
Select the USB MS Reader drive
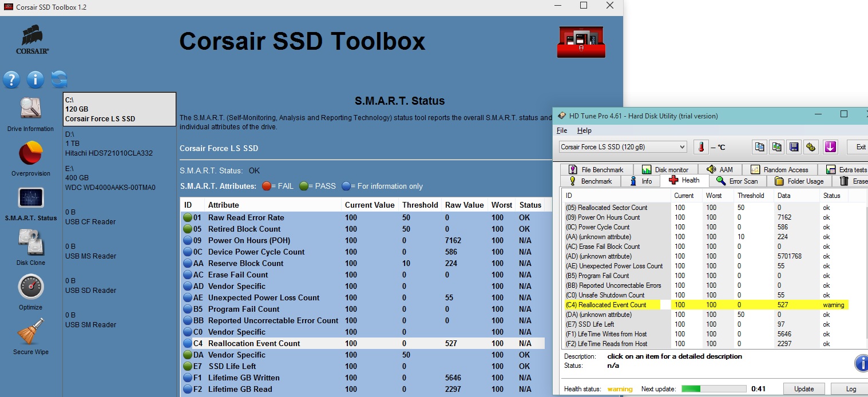(119, 251)
